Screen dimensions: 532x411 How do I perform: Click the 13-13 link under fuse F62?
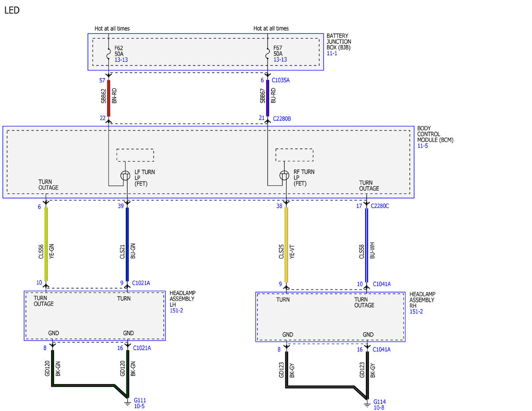tap(121, 59)
